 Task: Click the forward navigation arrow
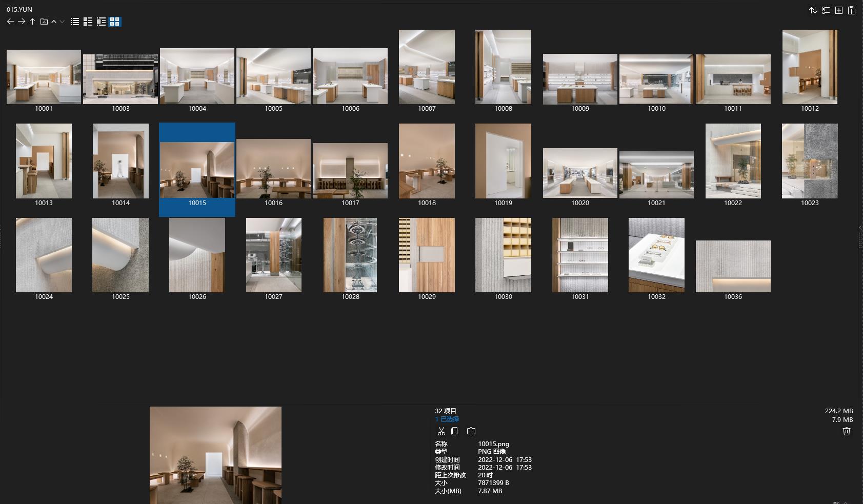[x=22, y=22]
